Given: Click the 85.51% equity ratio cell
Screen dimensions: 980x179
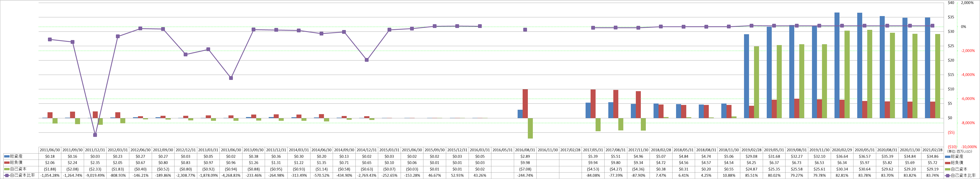Looking at the screenshot, I should 751,176.
